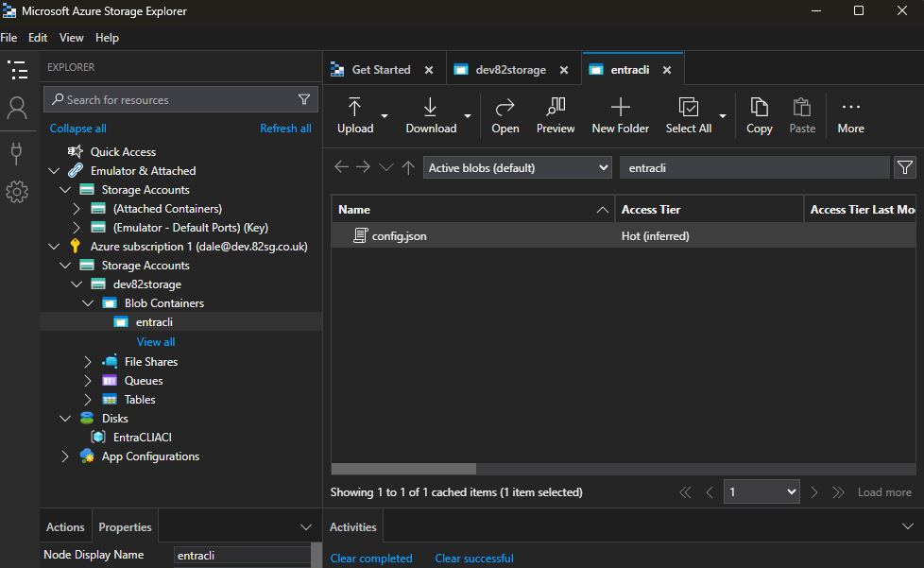Open the Upload dropdown arrow

(385, 116)
